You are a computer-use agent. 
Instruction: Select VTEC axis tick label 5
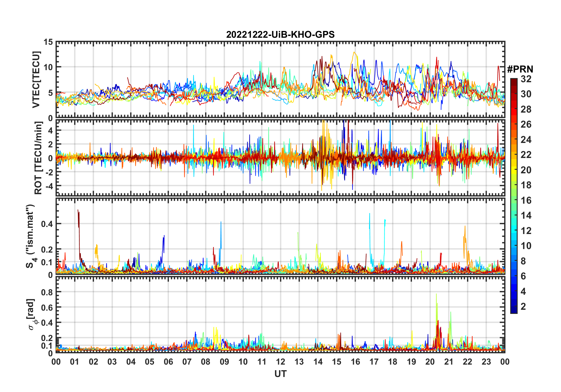(50, 93)
